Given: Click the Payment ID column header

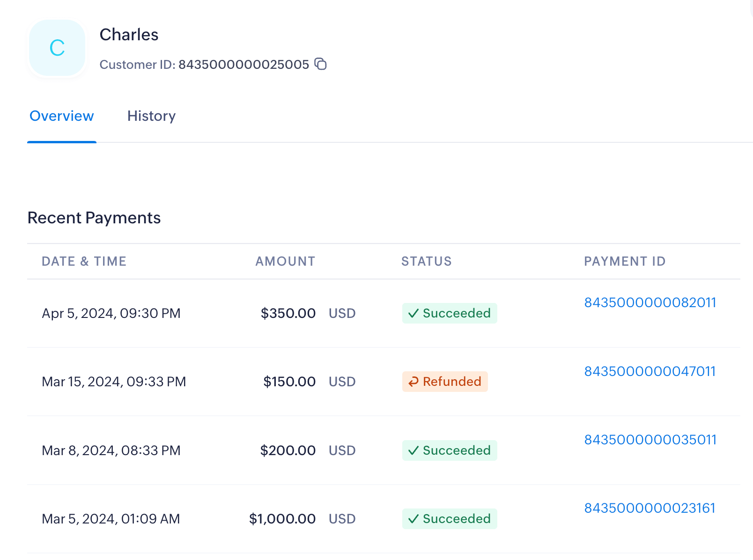Looking at the screenshot, I should tap(624, 261).
